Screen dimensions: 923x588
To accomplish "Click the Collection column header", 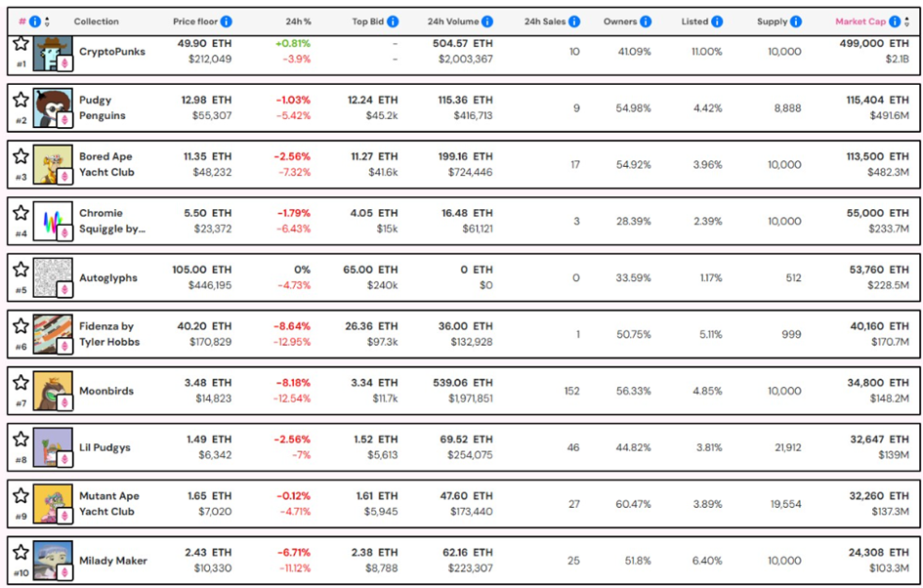I will 96,21.
